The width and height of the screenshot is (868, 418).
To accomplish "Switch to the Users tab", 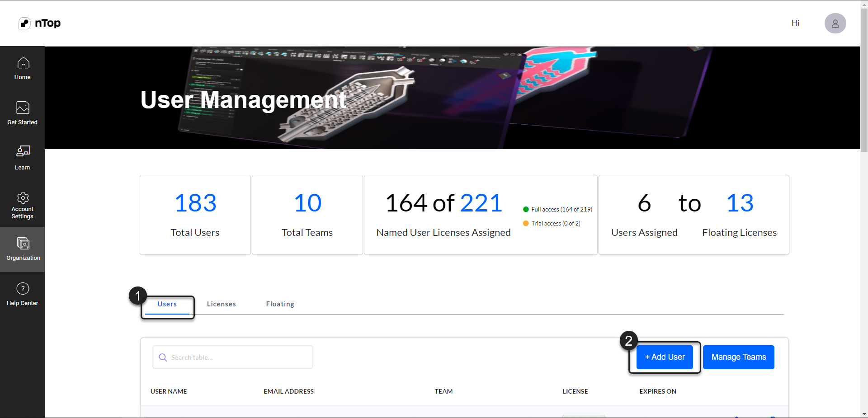I will point(167,304).
